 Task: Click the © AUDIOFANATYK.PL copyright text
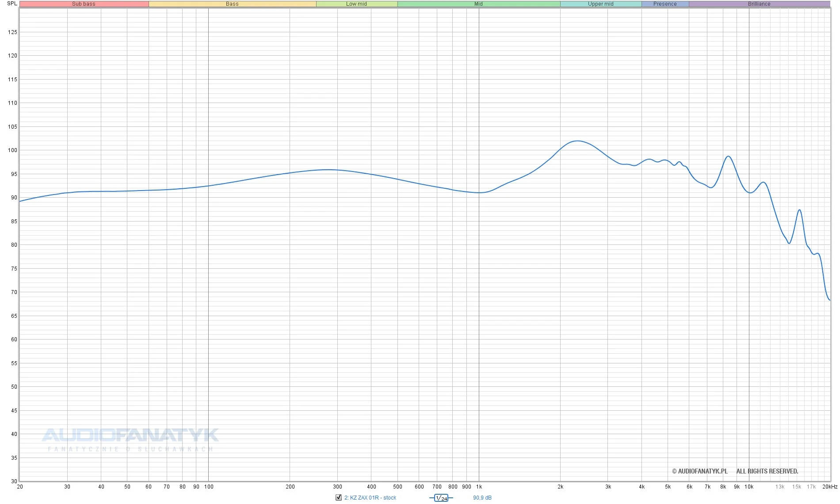[700, 471]
